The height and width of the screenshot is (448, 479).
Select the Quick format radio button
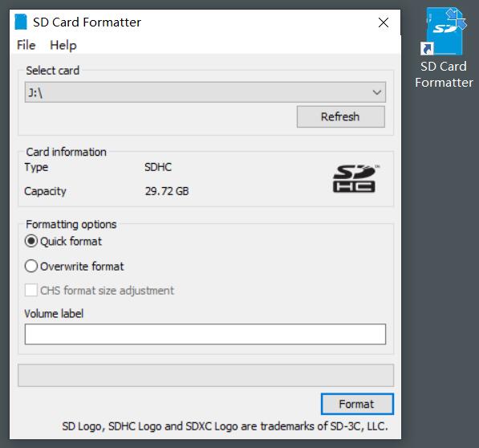click(x=31, y=241)
